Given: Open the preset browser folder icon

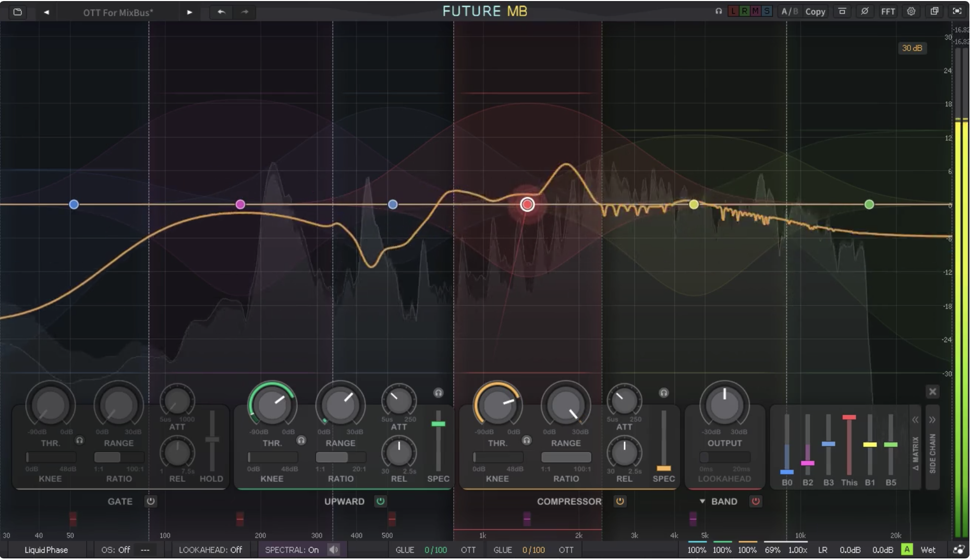Looking at the screenshot, I should click(17, 11).
